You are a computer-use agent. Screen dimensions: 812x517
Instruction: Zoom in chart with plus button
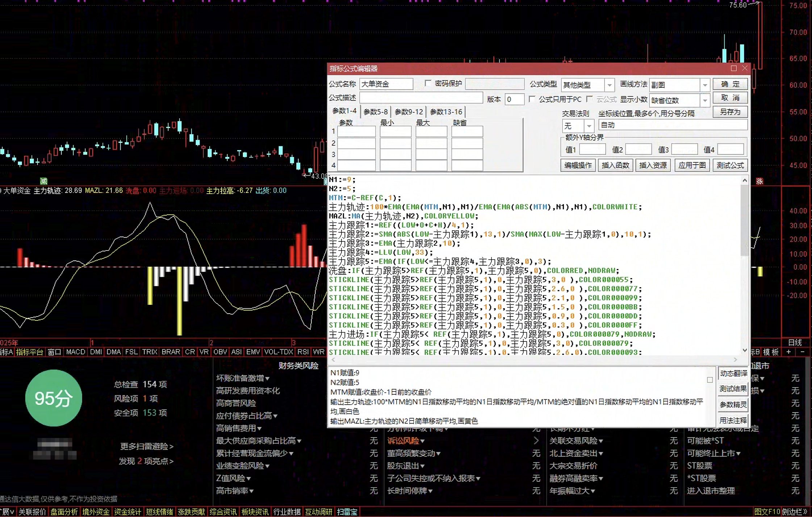789,352
